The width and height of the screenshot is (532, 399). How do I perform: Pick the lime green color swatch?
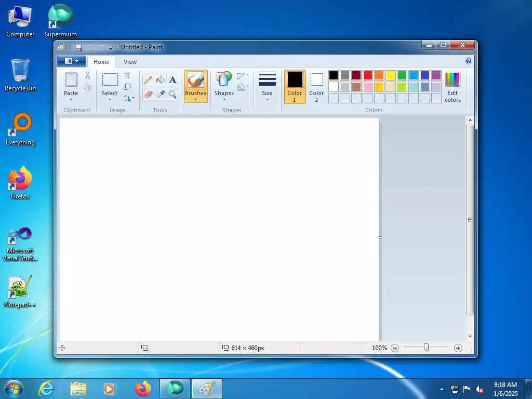(x=402, y=87)
